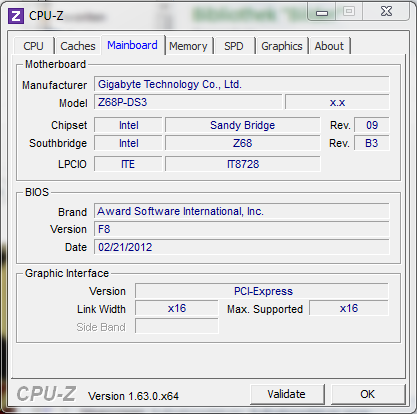
Task: Click the Max. Supported x16 value
Action: [x=349, y=308]
